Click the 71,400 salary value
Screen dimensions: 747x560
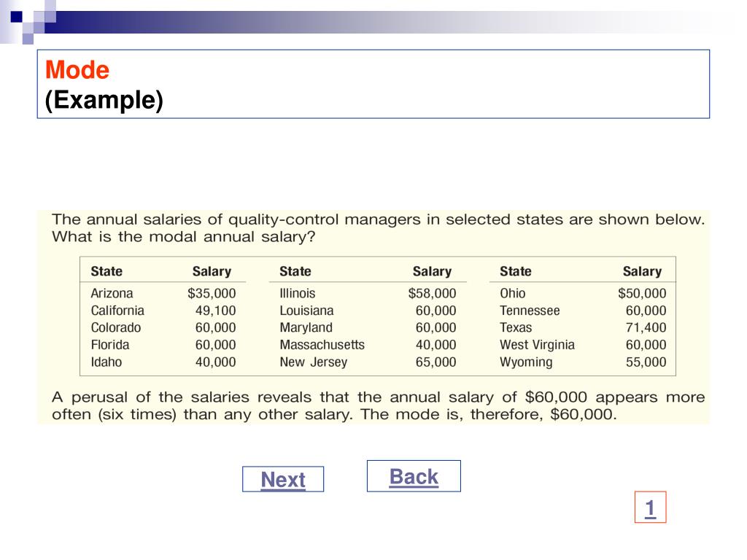[646, 327]
